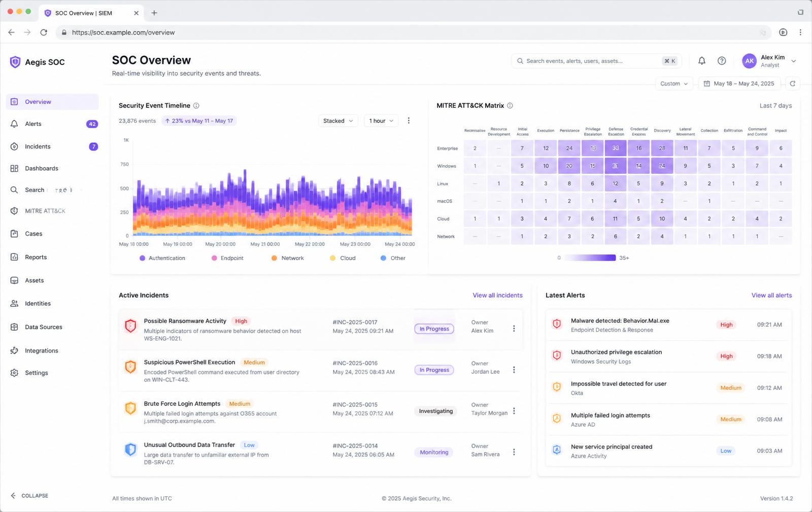Click the AK user avatar
Screen dimensions: 812x512
pyautogui.click(x=750, y=61)
